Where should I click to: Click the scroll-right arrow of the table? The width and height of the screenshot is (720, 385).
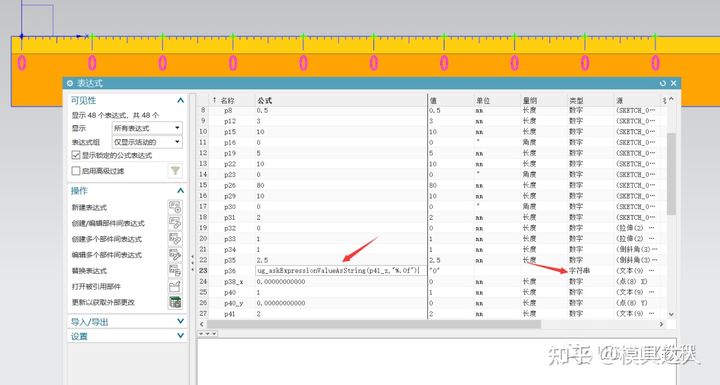click(661, 324)
